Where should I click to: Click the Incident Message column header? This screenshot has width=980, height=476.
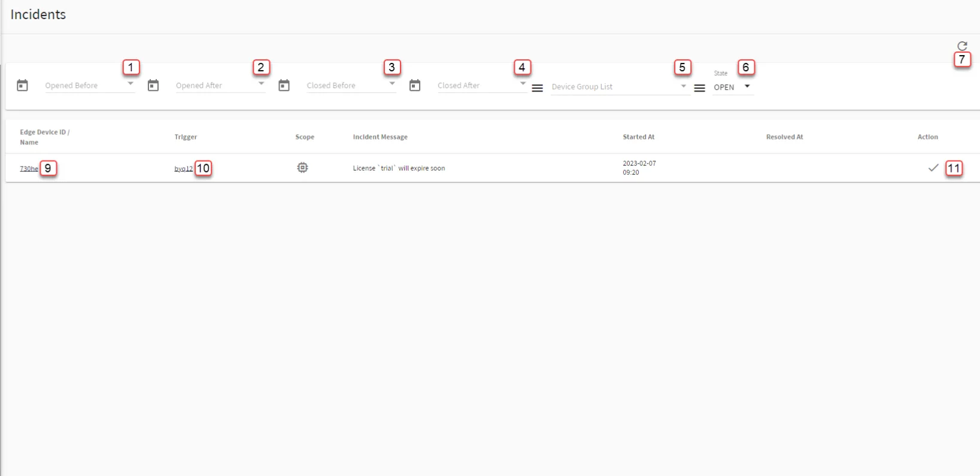(380, 137)
